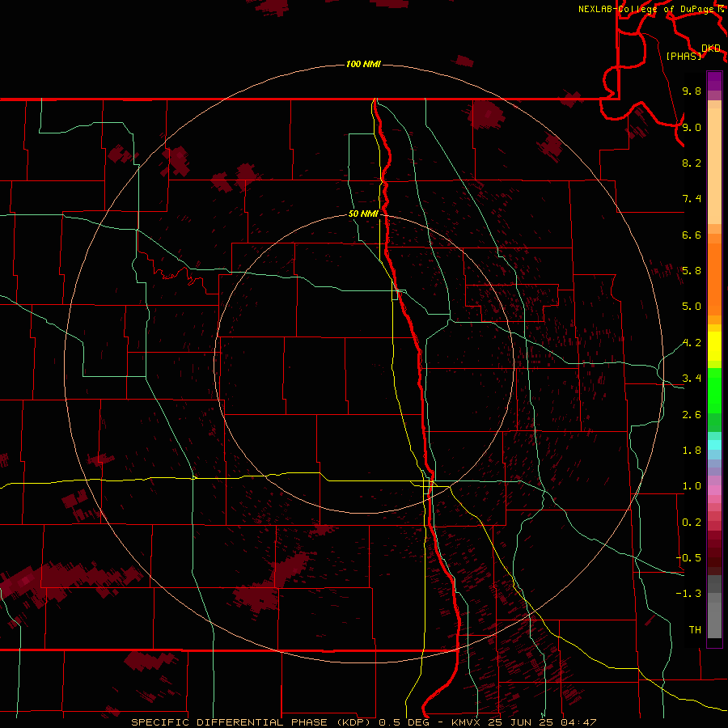This screenshot has width=728, height=728.
Task: Click the 50 NMI range ring label
Action: tap(363, 214)
